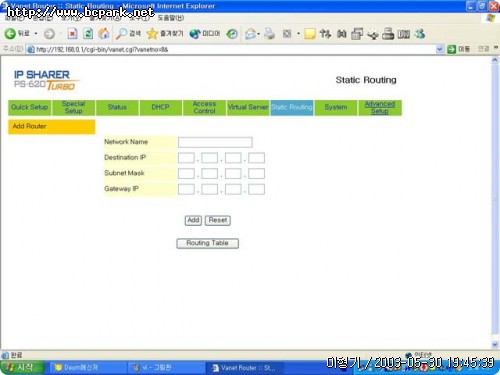
Task: Click the Edit page icon beside Print
Action: [x=287, y=34]
